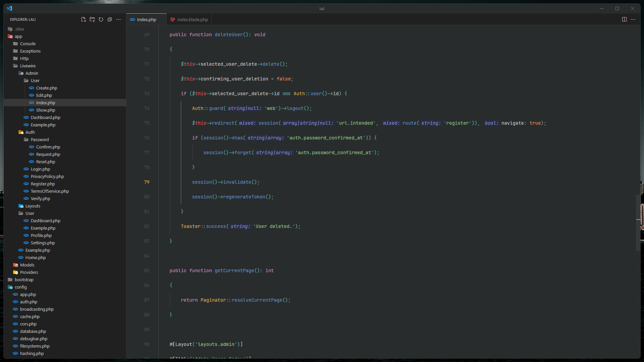This screenshot has width=644, height=362.
Task: Switch to the Index.php tab
Action: [146, 19]
